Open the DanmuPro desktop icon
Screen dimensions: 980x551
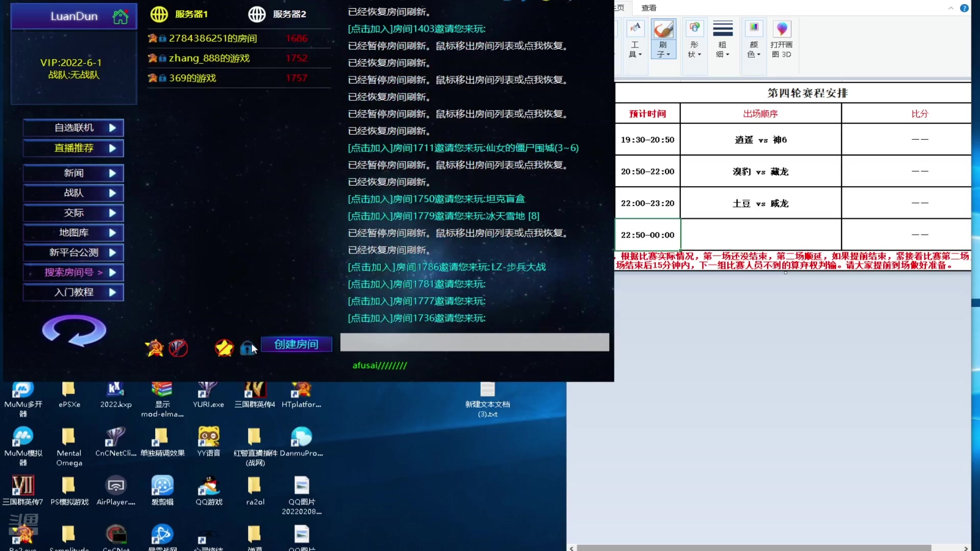click(301, 442)
